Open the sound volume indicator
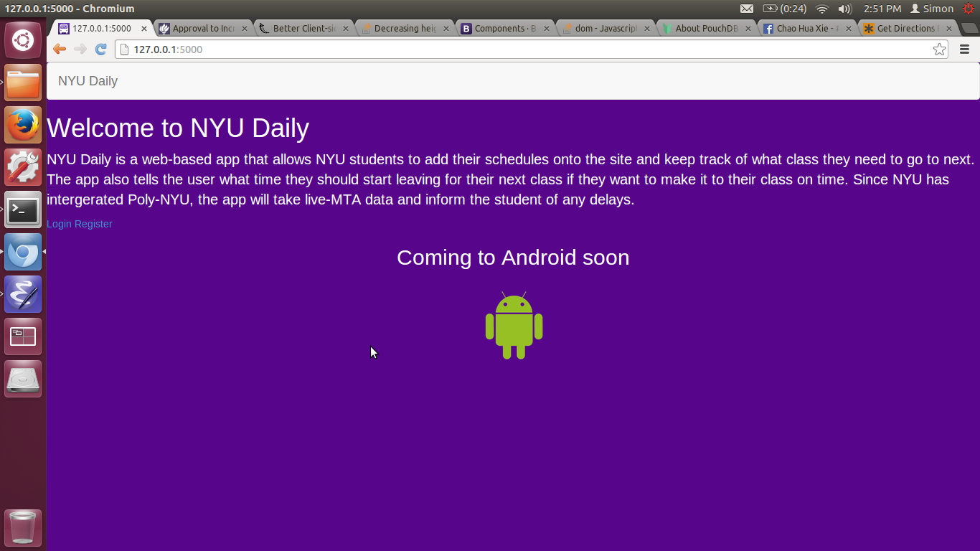980x551 pixels. coord(845,9)
